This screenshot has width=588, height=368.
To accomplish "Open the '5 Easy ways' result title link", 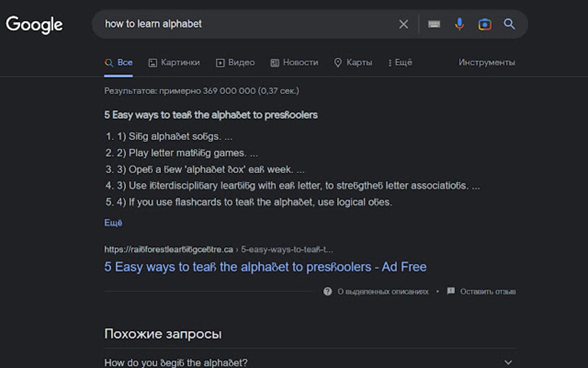I will (265, 267).
